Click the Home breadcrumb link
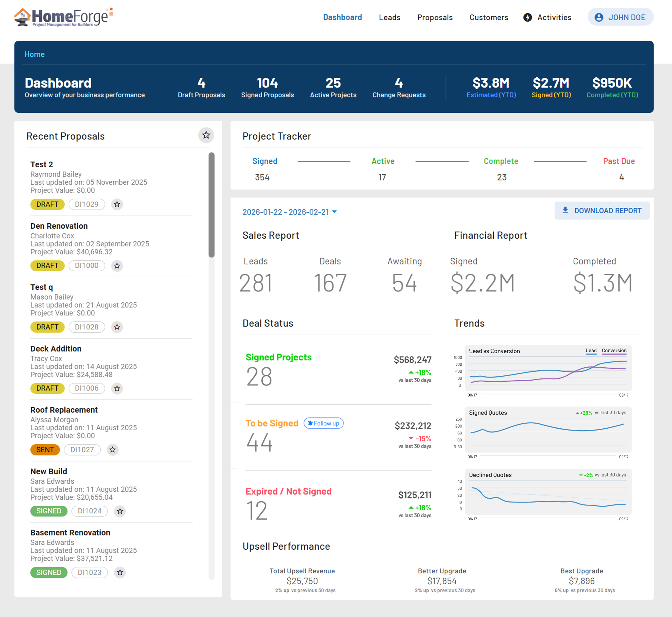The width and height of the screenshot is (672, 617). click(35, 54)
